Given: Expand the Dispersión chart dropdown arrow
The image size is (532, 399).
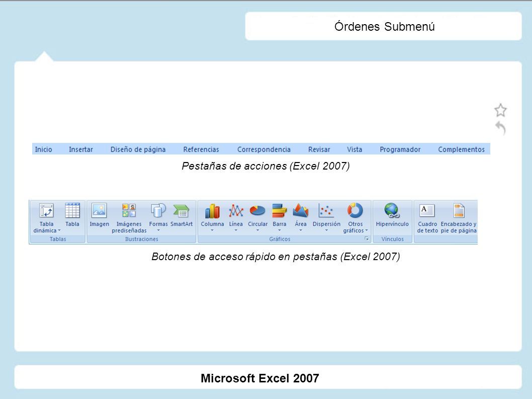Looking at the screenshot, I should (326, 230).
